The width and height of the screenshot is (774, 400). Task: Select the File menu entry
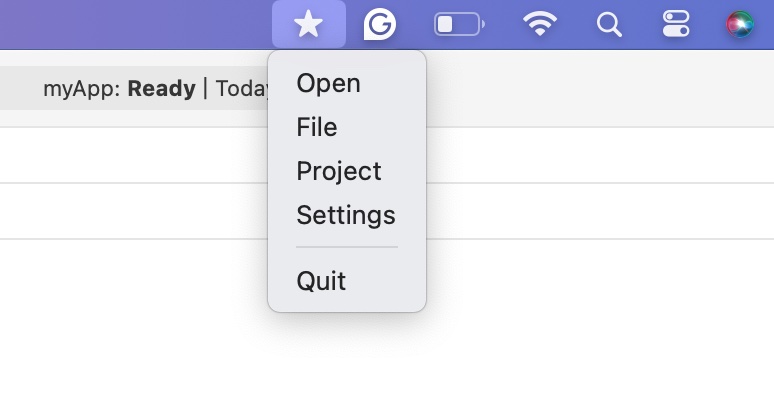317,127
